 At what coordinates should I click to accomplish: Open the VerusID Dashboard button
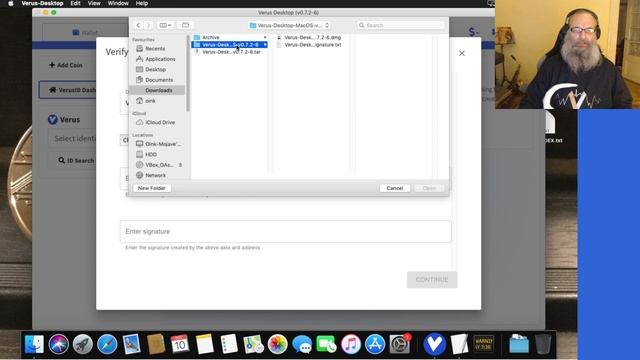[x=68, y=90]
